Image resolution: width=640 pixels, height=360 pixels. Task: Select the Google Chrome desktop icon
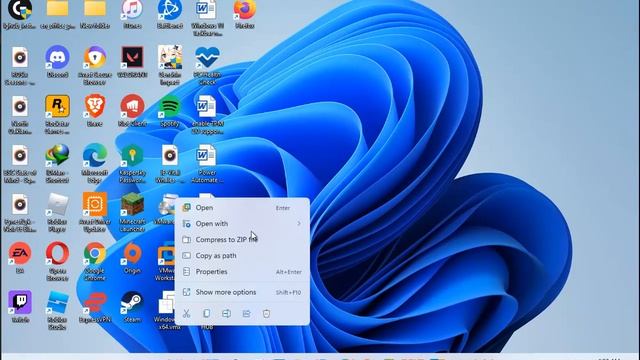click(95, 261)
